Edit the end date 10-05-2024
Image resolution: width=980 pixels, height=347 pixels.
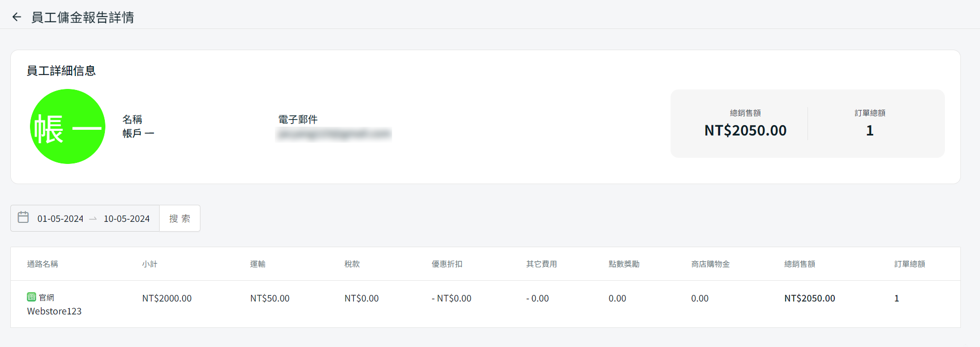(x=127, y=219)
